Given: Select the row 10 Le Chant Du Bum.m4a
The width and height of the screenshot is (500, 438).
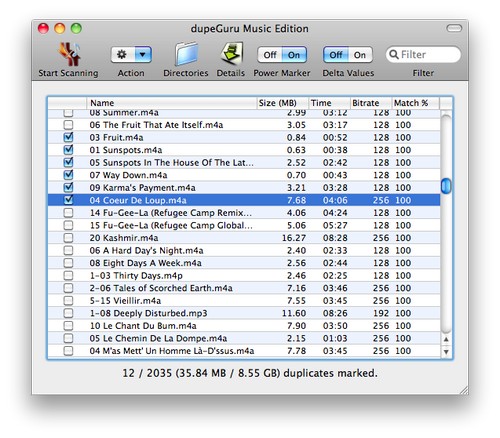Looking at the screenshot, I should click(x=244, y=326).
